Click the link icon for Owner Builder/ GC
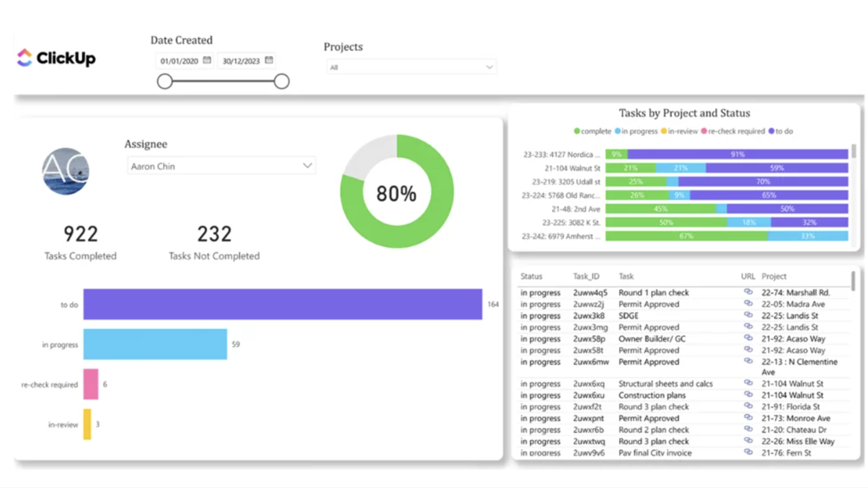The width and height of the screenshot is (868, 488). click(x=748, y=338)
